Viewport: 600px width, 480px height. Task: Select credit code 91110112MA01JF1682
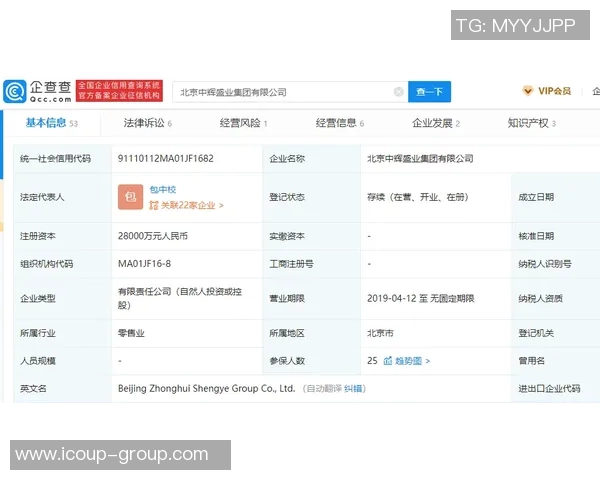click(166, 158)
